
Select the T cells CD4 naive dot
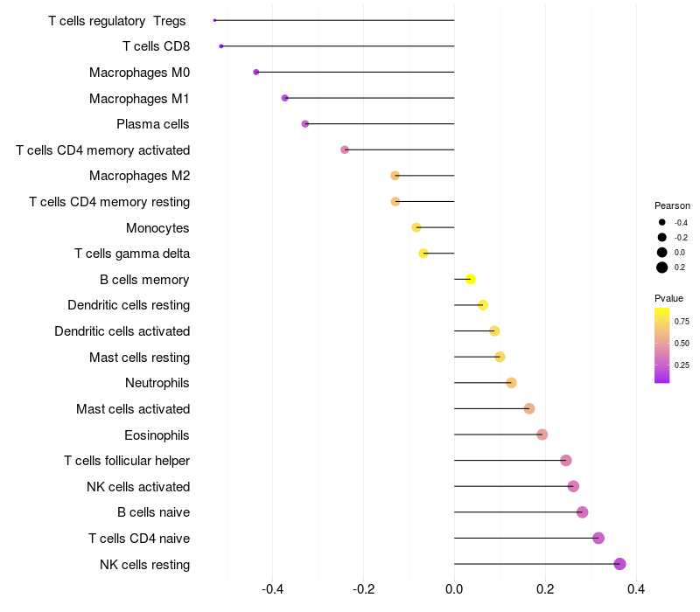598,538
